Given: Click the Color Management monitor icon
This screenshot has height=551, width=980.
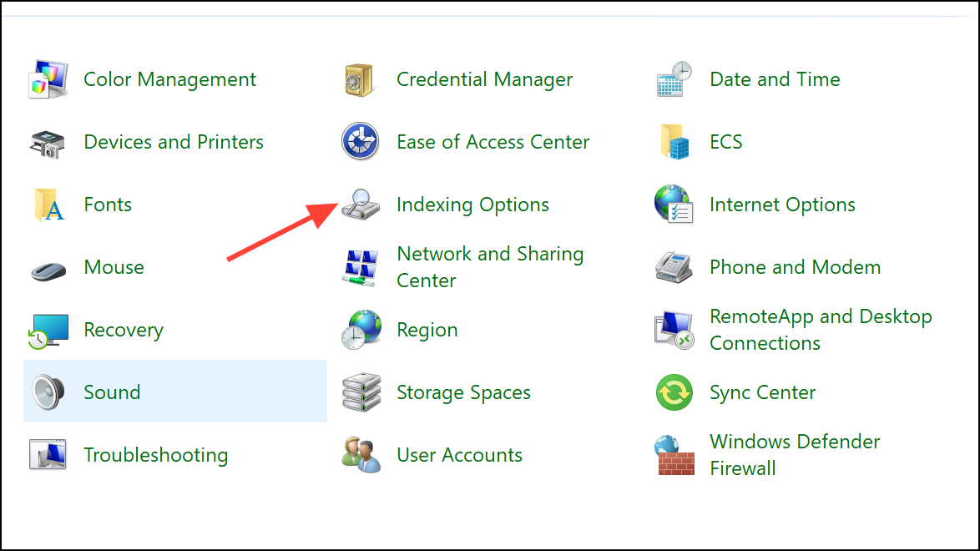Looking at the screenshot, I should coord(48,80).
